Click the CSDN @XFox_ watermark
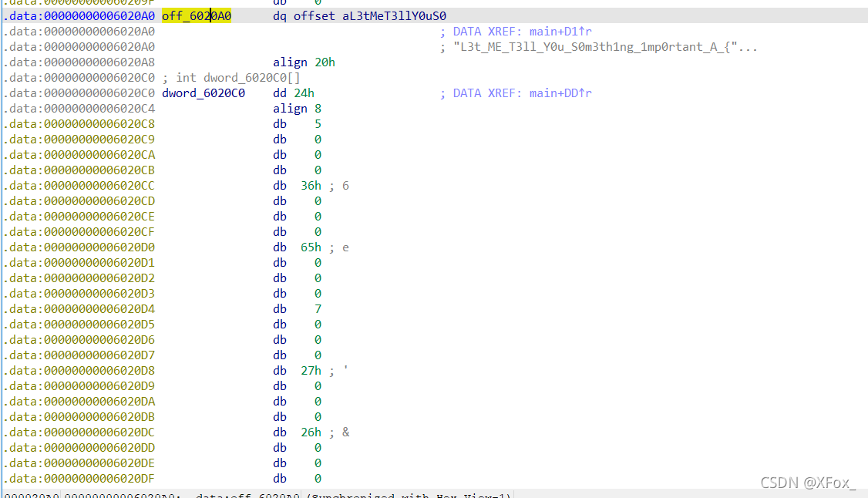This screenshot has width=868, height=498. click(809, 482)
